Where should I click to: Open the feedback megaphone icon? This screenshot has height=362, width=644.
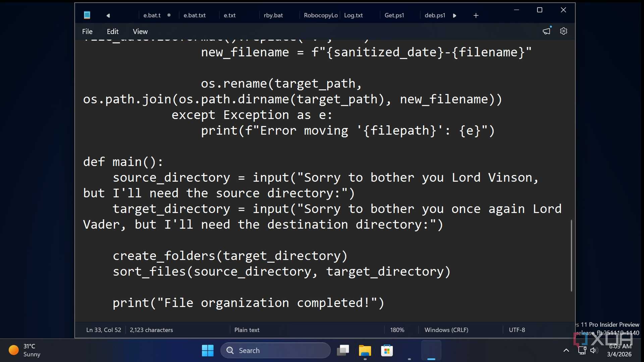[x=547, y=31]
